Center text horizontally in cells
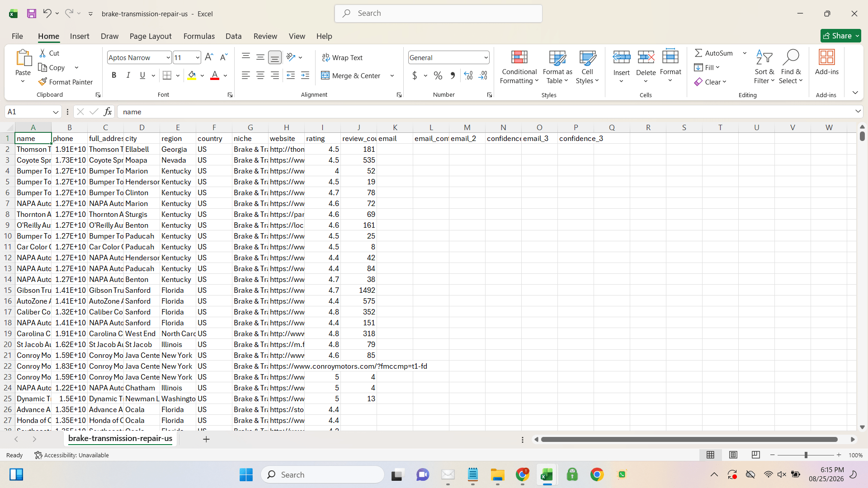Image resolution: width=868 pixels, height=488 pixels. coord(260,75)
